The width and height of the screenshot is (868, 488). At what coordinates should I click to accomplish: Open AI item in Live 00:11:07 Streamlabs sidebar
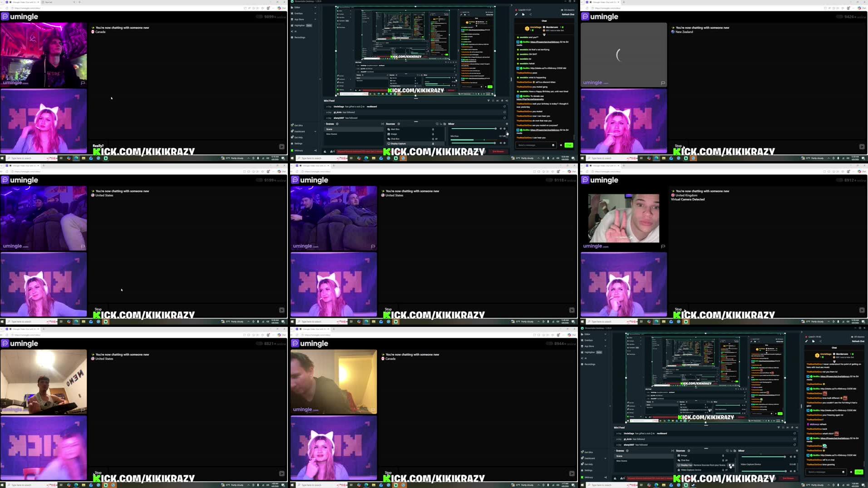pos(294,31)
